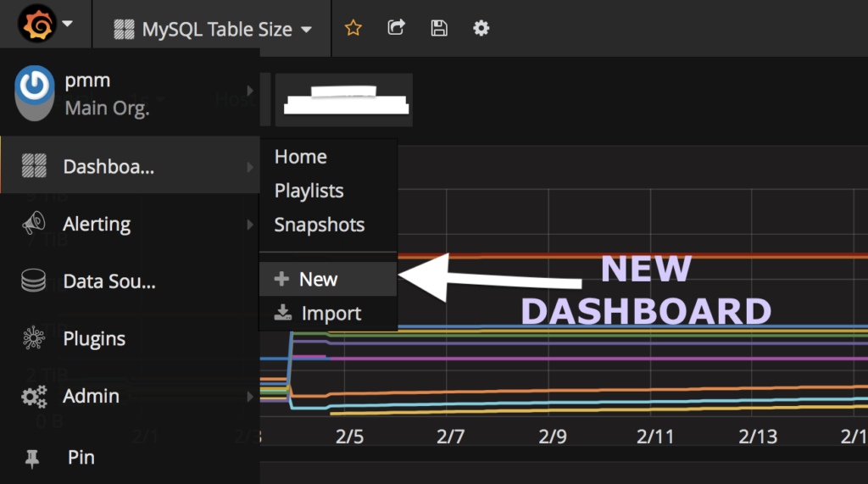The width and height of the screenshot is (868, 484).
Task: Create a New dashboard
Action: (317, 279)
